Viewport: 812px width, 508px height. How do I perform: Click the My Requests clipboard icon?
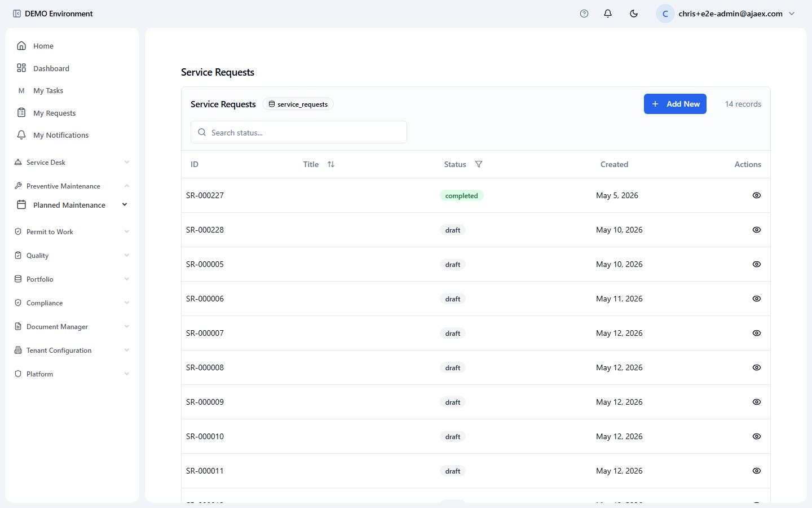(x=21, y=112)
